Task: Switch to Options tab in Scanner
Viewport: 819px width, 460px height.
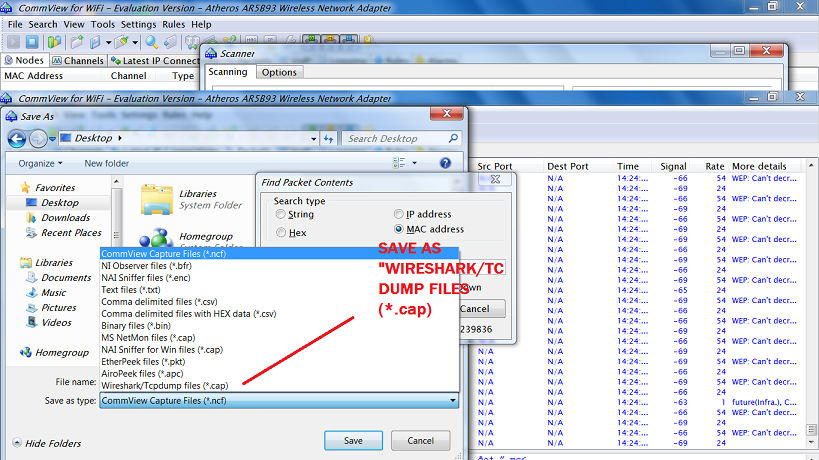Action: click(279, 73)
